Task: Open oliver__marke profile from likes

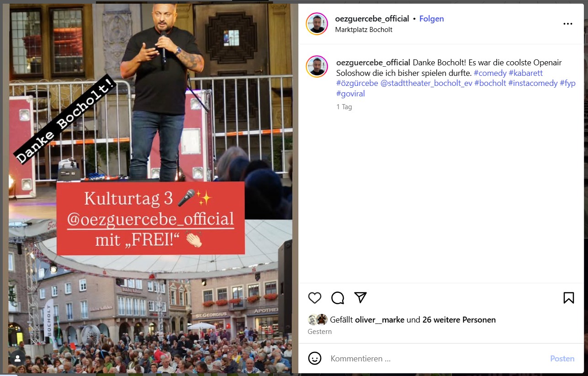Action: [x=380, y=320]
